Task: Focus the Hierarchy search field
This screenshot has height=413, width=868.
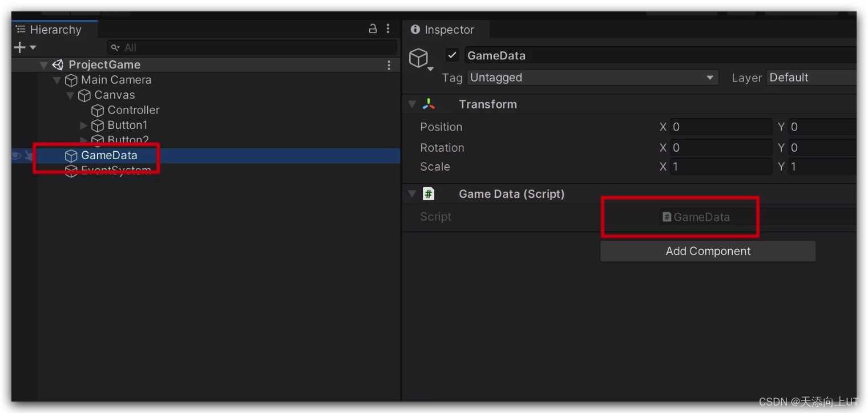Action: 252,47
